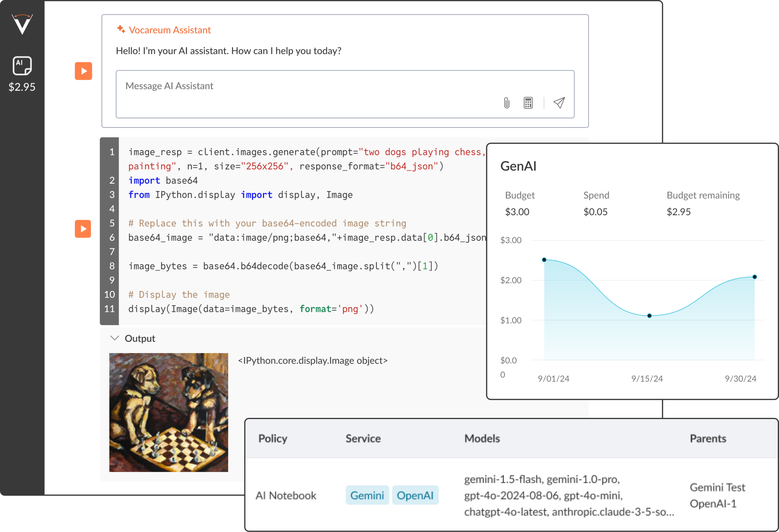Run the Vocareum Assistant cell
Image resolution: width=779 pixels, height=532 pixels.
(83, 71)
